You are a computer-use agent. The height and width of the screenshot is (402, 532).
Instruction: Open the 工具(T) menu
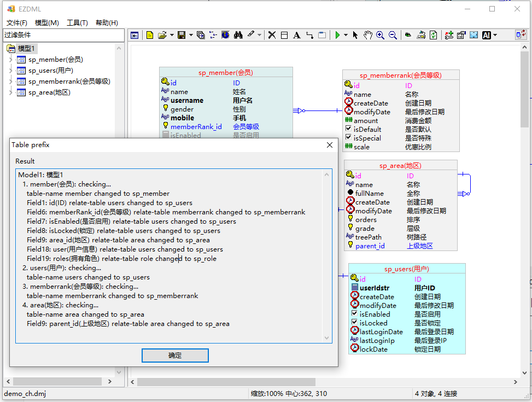77,22
